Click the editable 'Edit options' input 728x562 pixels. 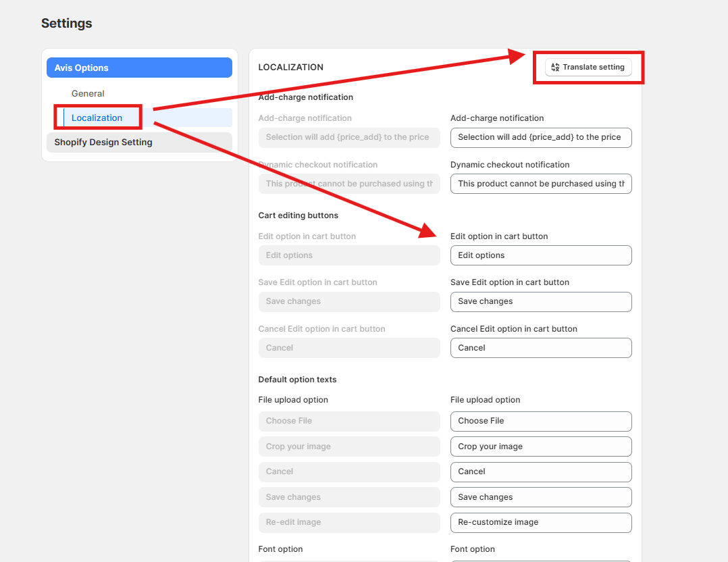pyautogui.click(x=540, y=255)
